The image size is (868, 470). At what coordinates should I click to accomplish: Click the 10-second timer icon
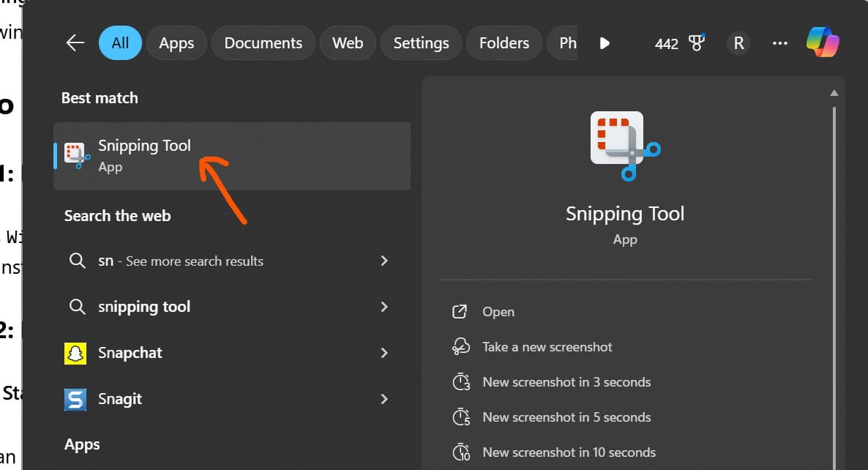tap(461, 452)
